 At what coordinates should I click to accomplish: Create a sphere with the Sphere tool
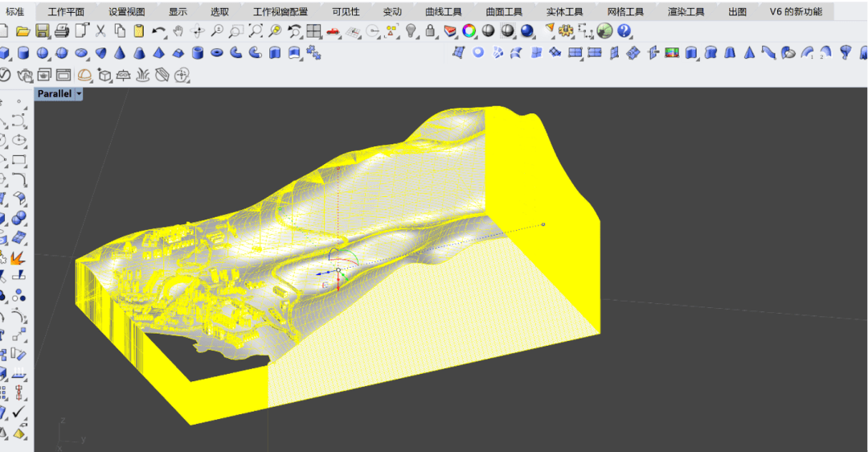[42, 53]
